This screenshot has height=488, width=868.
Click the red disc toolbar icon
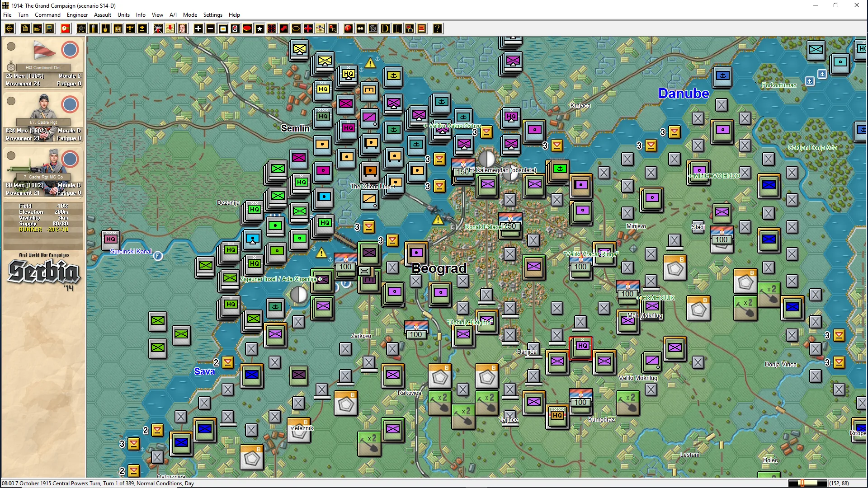pos(247,29)
